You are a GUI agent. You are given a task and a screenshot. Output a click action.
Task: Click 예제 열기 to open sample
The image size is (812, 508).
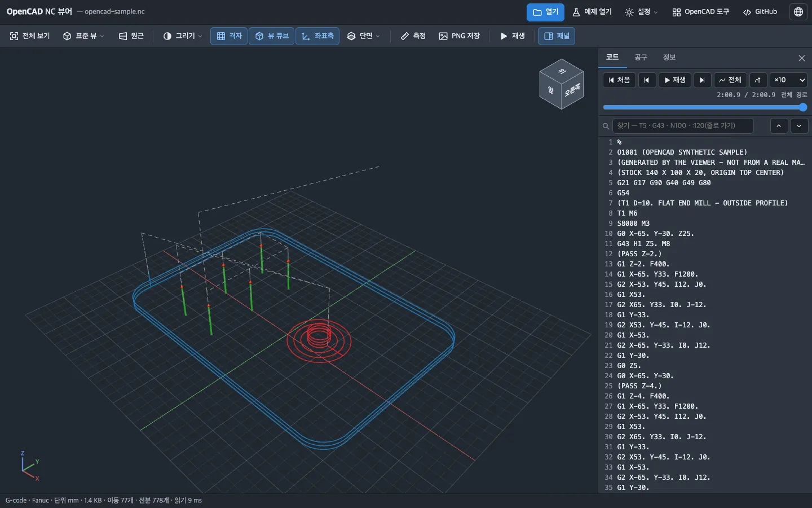pos(592,12)
